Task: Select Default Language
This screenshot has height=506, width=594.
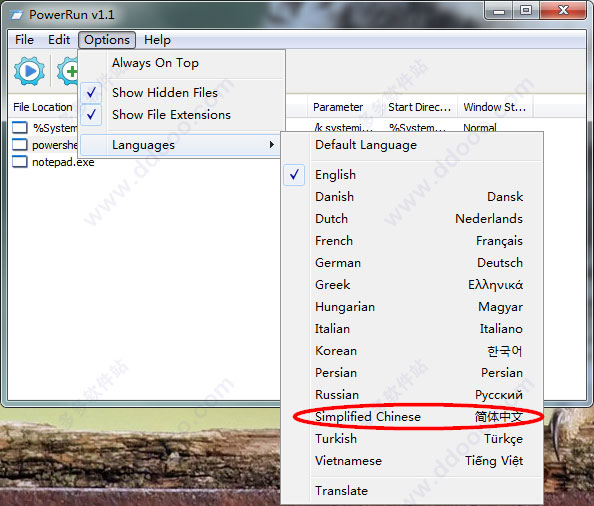Action: 412,145
